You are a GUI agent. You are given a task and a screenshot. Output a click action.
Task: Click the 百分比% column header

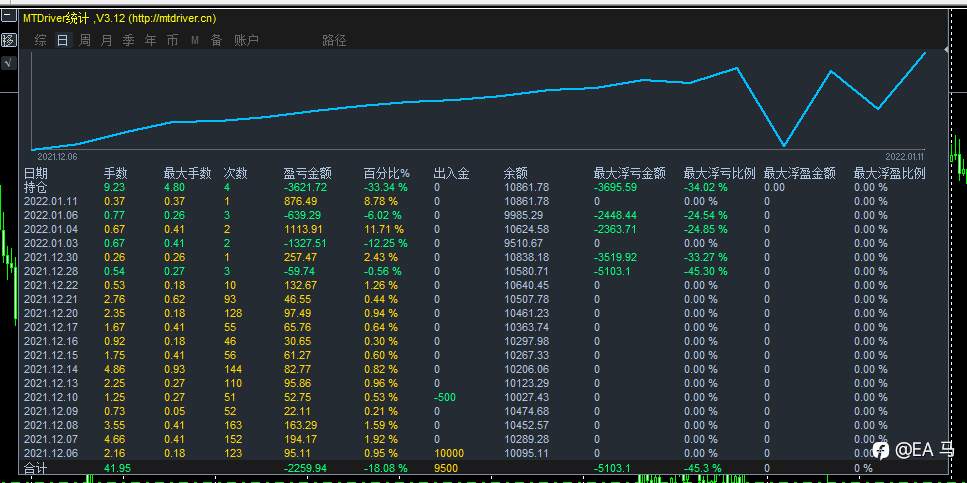(387, 173)
